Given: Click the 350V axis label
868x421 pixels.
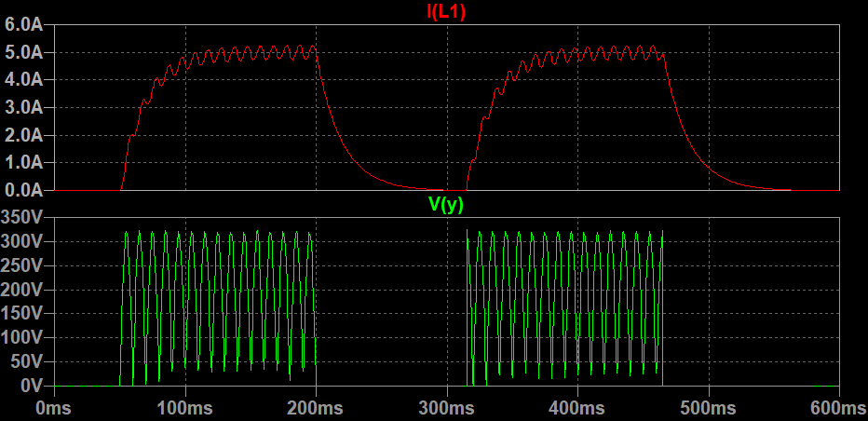Looking at the screenshot, I should (21, 218).
